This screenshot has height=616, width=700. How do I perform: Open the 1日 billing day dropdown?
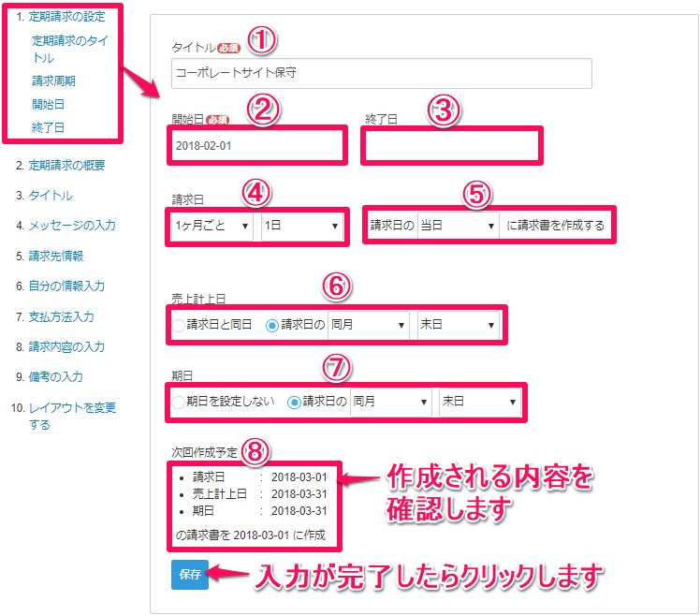click(301, 226)
